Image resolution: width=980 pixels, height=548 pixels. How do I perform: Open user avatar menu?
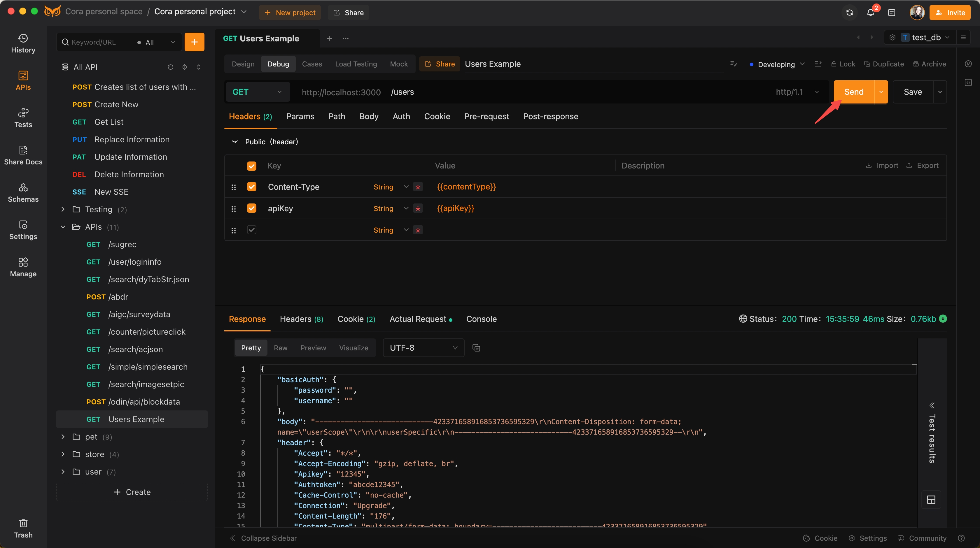917,13
